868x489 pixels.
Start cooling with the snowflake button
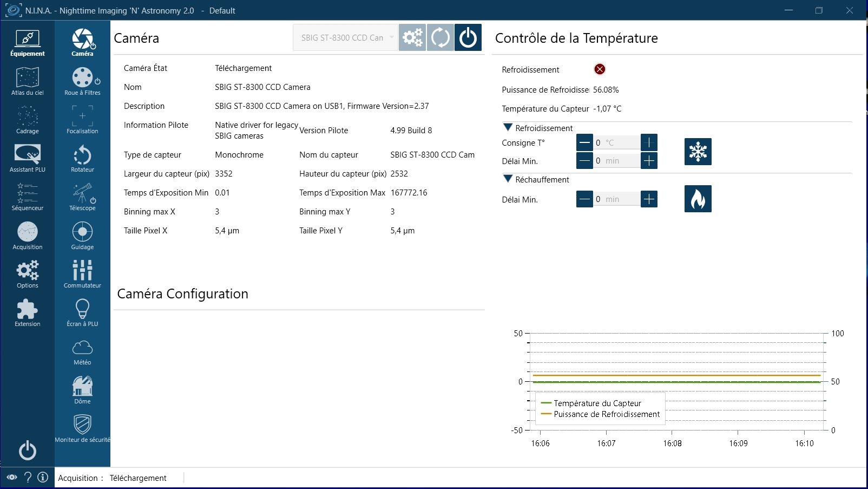[698, 152]
